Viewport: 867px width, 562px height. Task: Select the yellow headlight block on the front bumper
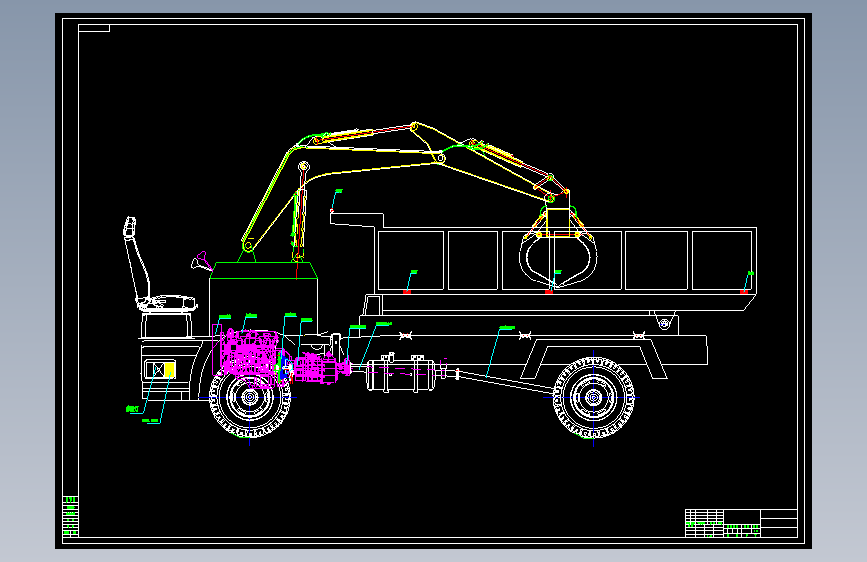pos(170,370)
